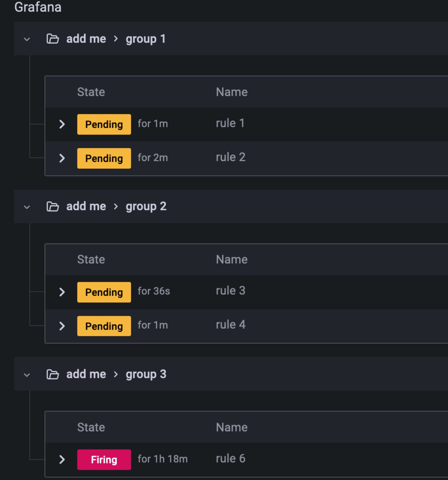Collapse the group 2 section
Screen dimensions: 448x480
[27, 207]
